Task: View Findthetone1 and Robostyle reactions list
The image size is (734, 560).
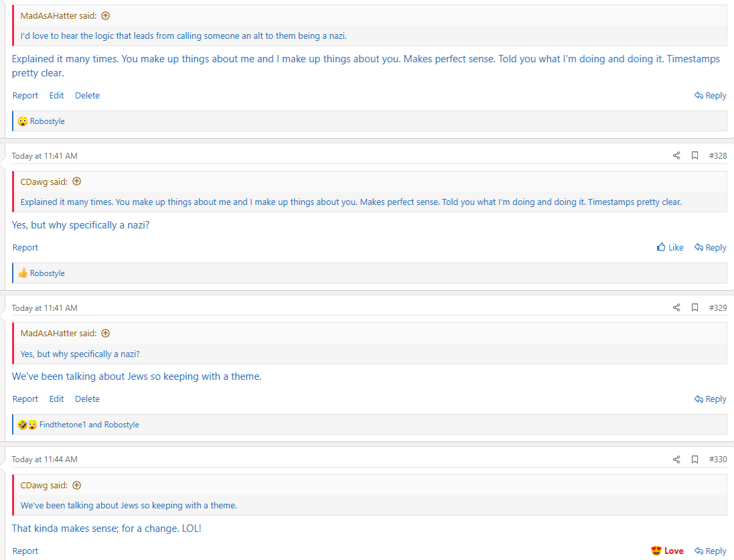Action: pos(89,425)
